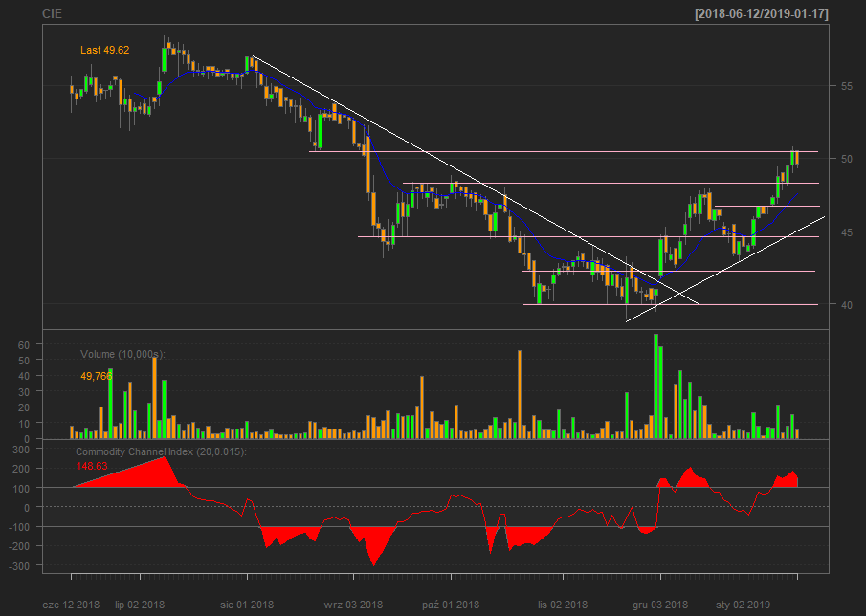
Task: Click the price axis label 40
Action: coord(846,305)
